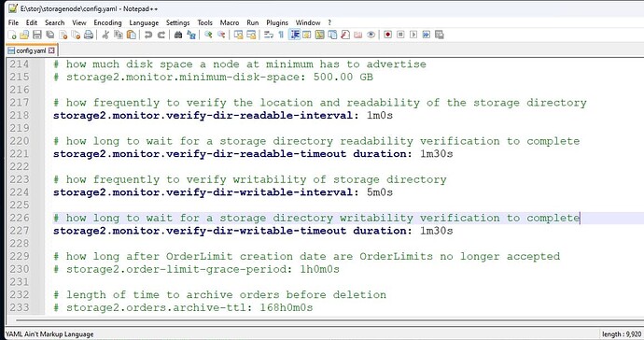Viewport: 644px width, 340px height.
Task: Show the Document Map panel icon
Action: 319,35
